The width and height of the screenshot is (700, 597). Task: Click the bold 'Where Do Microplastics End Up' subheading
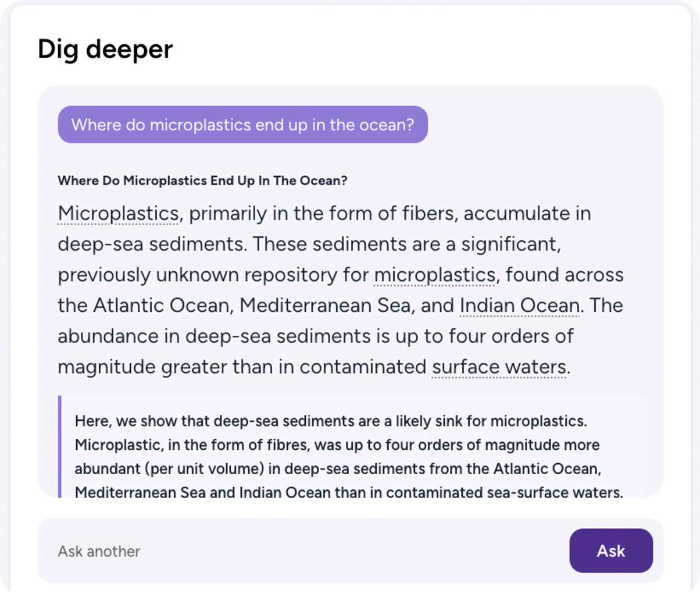[202, 180]
